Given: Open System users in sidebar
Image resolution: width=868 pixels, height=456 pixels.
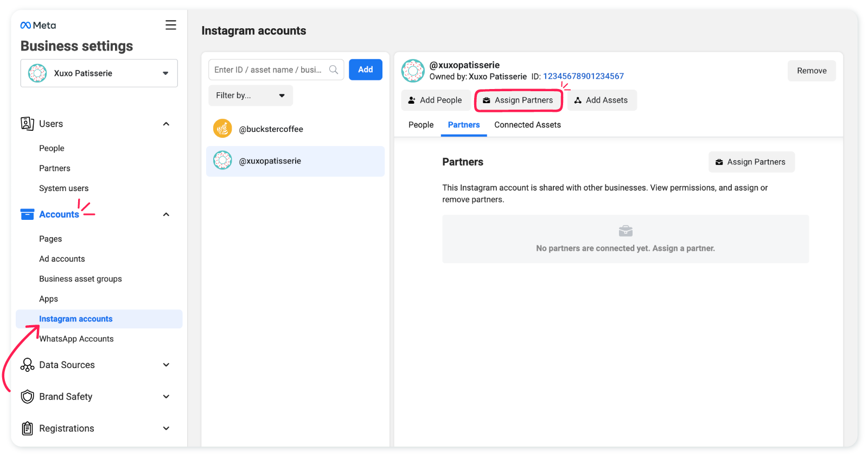Looking at the screenshot, I should pos(63,188).
